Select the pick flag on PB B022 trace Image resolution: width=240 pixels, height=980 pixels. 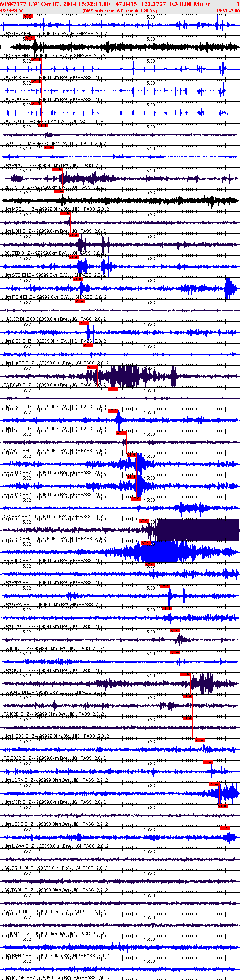(x=200, y=740)
